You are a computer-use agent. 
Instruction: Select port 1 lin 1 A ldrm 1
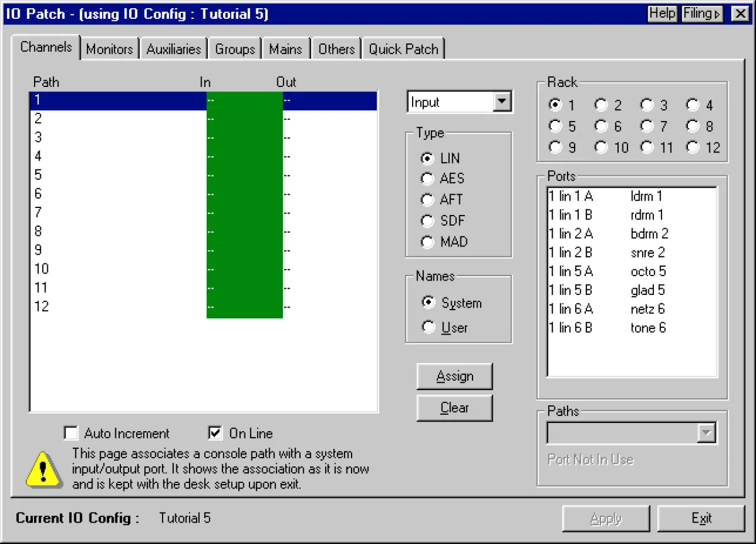pyautogui.click(x=631, y=197)
